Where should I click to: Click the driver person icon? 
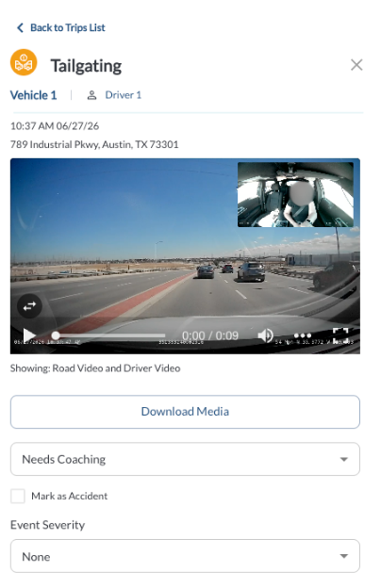coord(91,95)
